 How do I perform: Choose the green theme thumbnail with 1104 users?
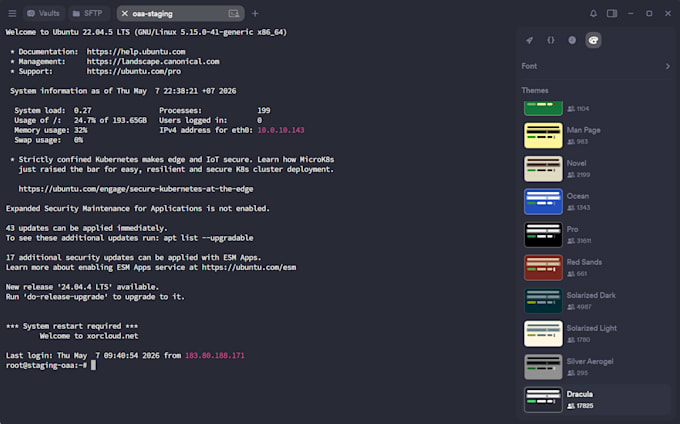(x=543, y=108)
